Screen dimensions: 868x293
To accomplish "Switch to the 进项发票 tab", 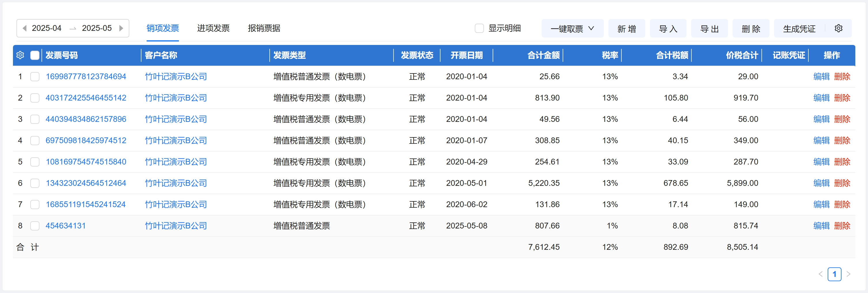I will pyautogui.click(x=213, y=28).
